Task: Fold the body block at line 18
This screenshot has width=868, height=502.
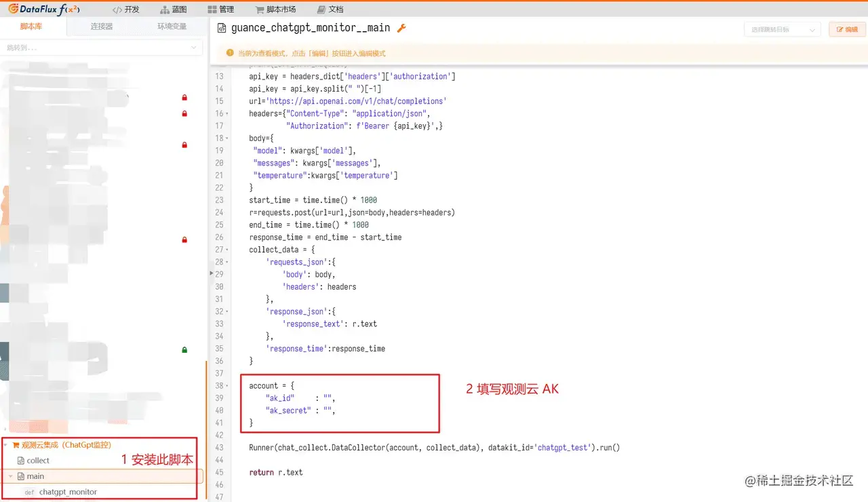Action: click(x=226, y=138)
